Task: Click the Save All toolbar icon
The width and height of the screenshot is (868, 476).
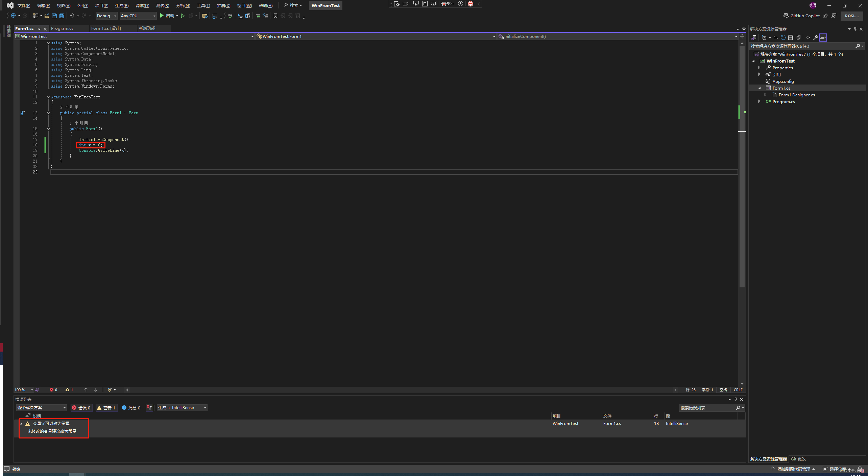Action: (62, 16)
